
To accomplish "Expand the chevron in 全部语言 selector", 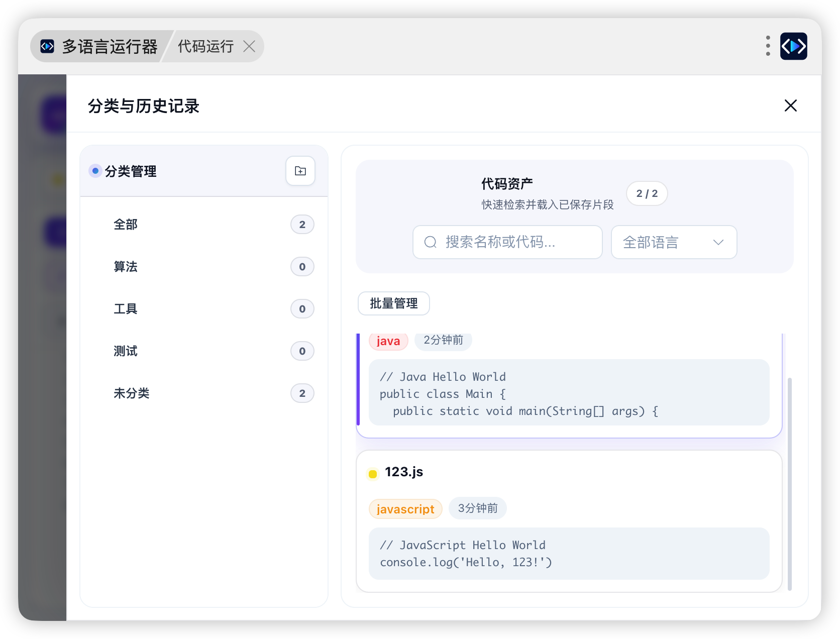I will tap(718, 242).
